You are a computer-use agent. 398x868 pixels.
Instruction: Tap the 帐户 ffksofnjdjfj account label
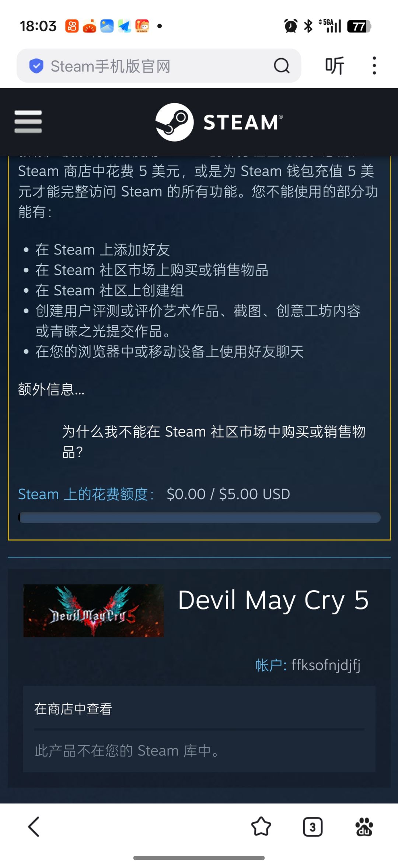(x=308, y=665)
